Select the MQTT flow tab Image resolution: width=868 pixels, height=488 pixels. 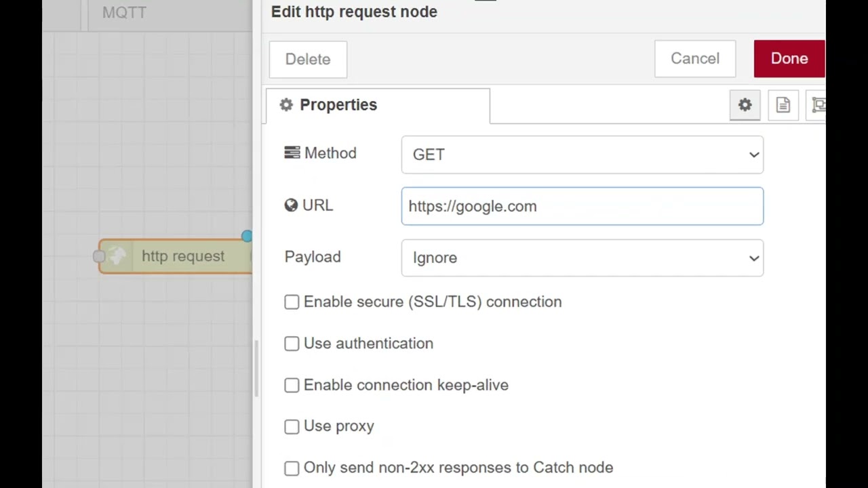pos(124,12)
